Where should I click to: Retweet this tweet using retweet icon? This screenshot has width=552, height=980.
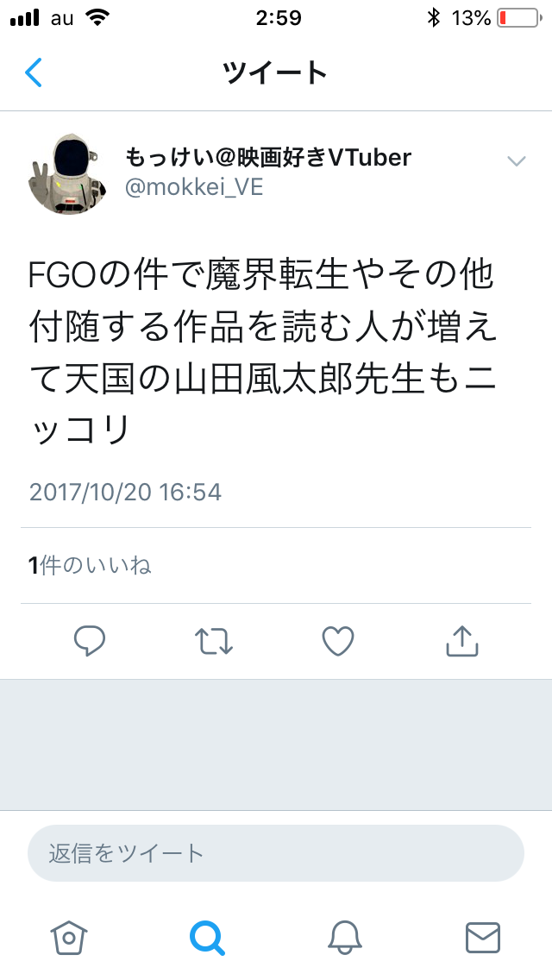[214, 641]
